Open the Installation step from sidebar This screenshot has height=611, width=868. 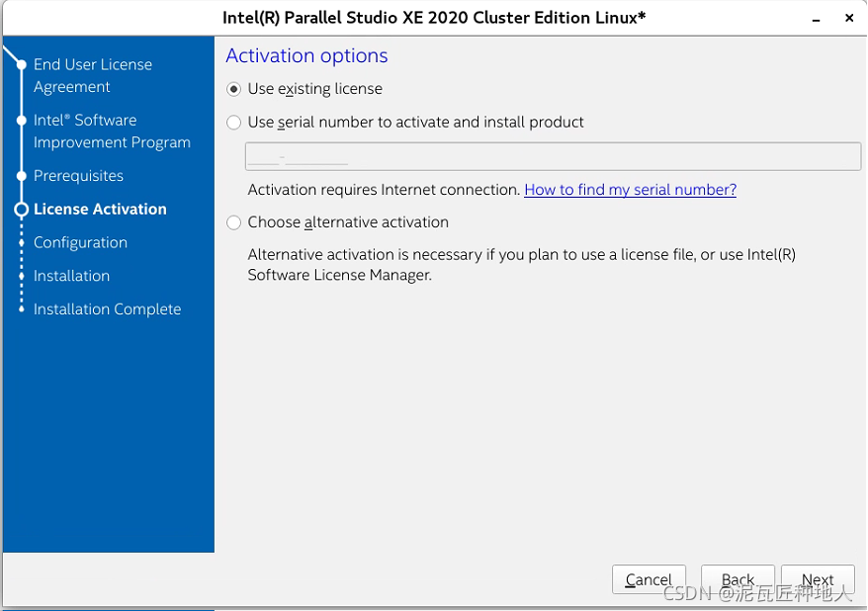click(x=71, y=276)
